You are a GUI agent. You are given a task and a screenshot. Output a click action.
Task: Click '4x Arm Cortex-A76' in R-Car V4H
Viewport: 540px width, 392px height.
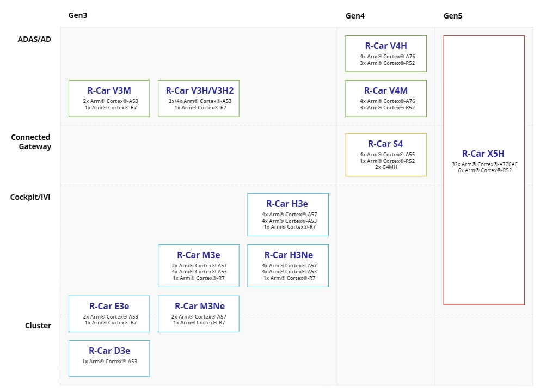point(388,57)
